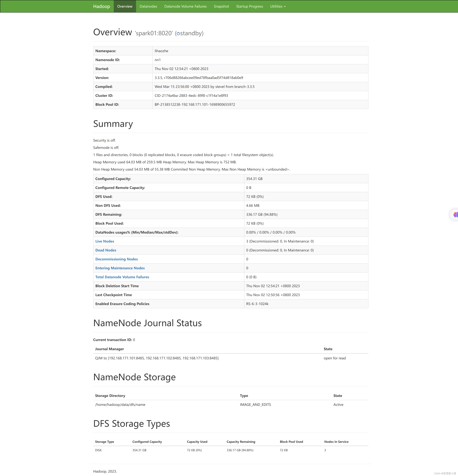The width and height of the screenshot is (458, 476).
Task: Open Entering Maintenance Nodes link
Action: click(x=120, y=268)
